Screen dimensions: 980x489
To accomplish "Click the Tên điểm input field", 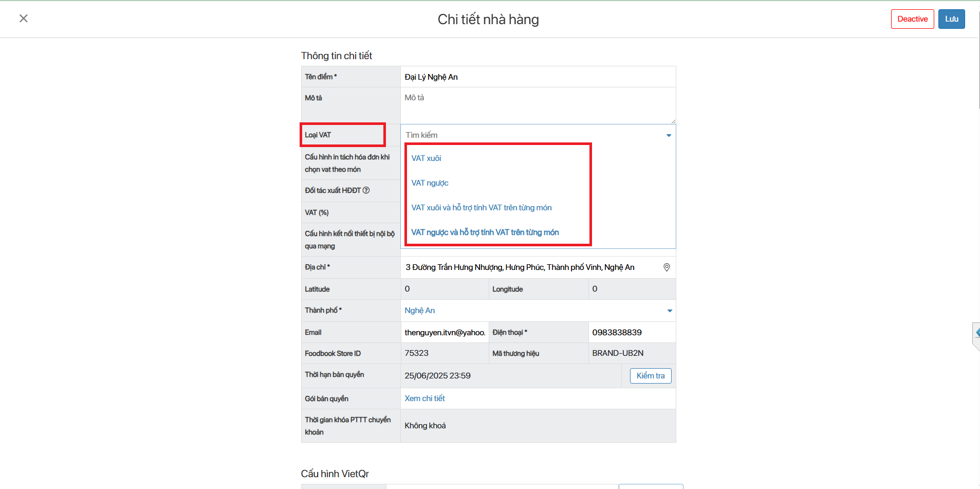I will [x=538, y=77].
